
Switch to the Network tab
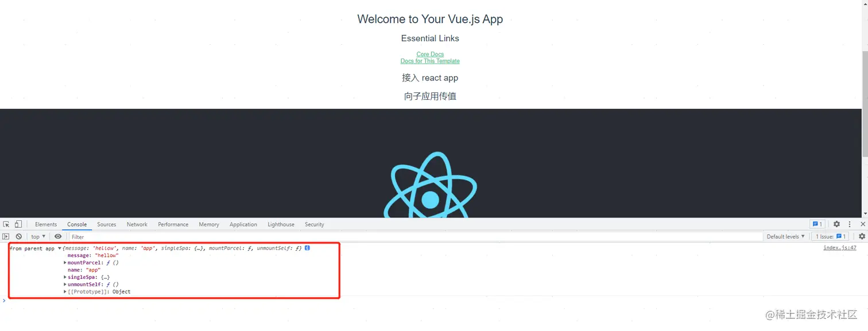[137, 224]
